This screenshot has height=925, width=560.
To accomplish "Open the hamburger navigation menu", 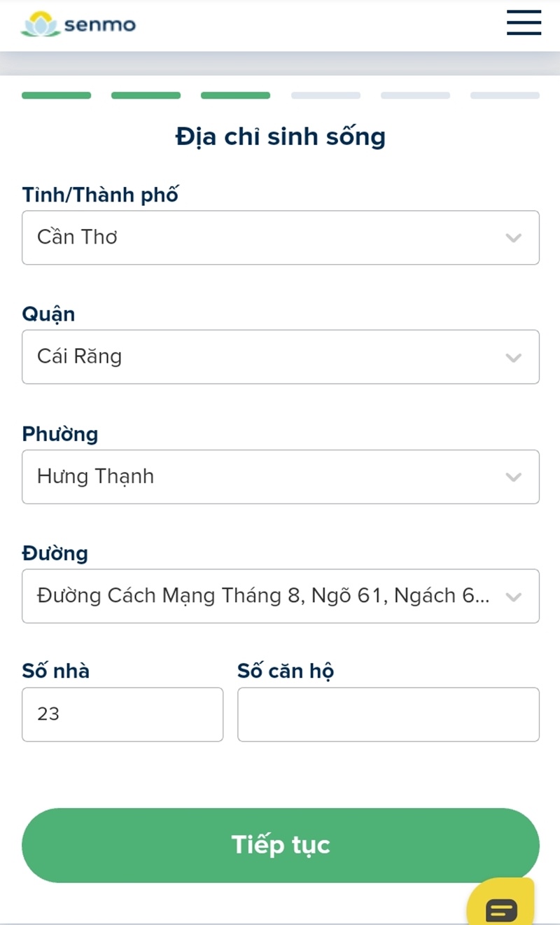I will click(524, 23).
